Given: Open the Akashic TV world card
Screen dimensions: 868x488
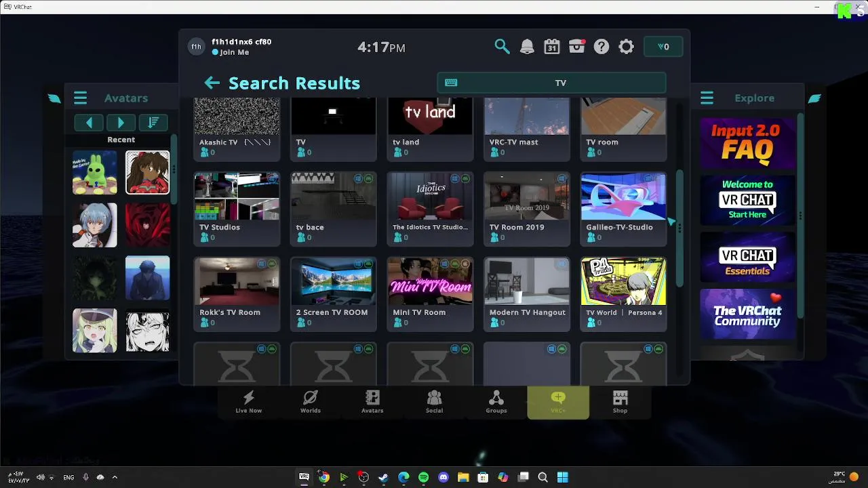Looking at the screenshot, I should pos(237,128).
